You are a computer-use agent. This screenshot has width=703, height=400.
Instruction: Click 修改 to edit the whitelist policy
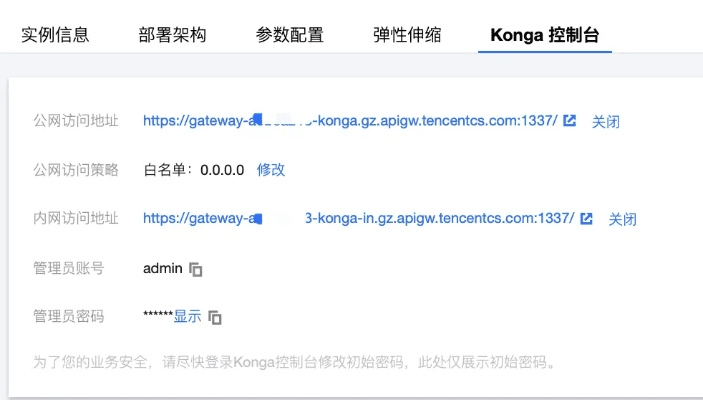tap(271, 170)
